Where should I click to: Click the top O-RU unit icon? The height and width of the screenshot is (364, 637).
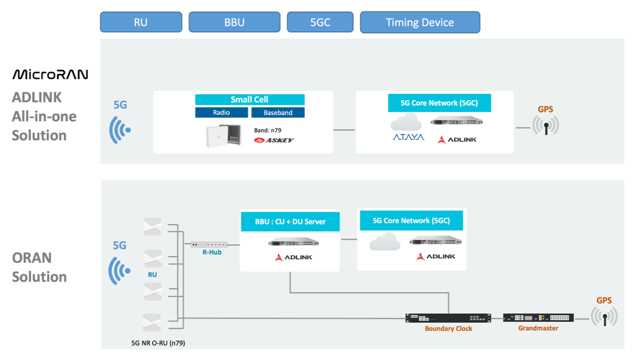tap(152, 227)
